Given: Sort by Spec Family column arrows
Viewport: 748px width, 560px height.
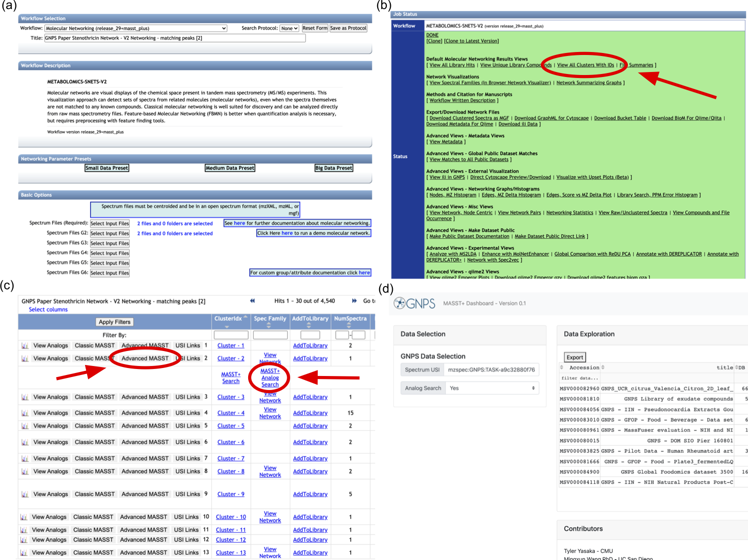Looking at the screenshot, I should [269, 325].
